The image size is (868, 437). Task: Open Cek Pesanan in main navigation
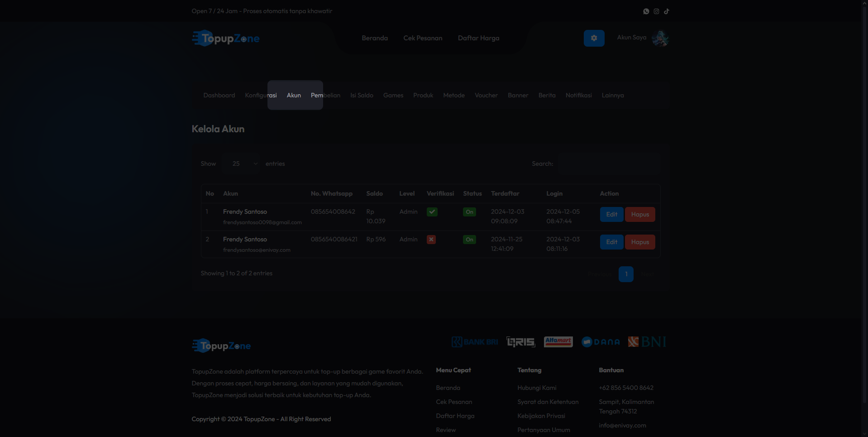tap(423, 38)
